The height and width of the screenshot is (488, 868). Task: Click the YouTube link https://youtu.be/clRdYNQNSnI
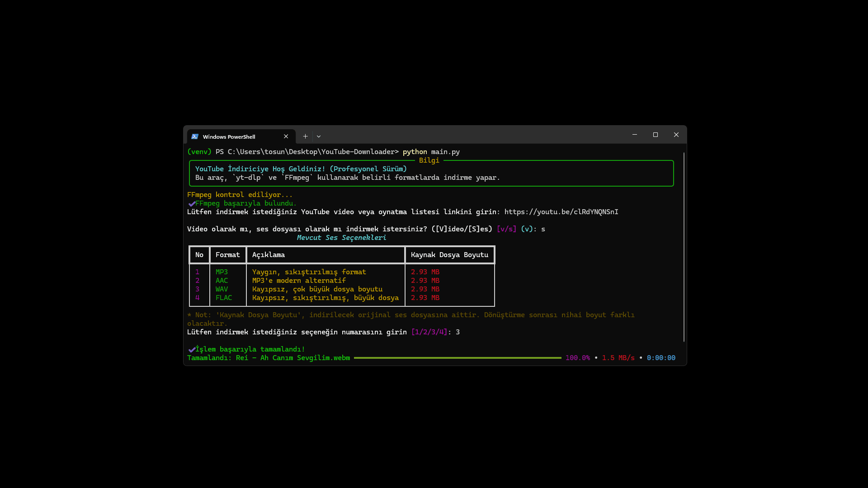pos(561,212)
